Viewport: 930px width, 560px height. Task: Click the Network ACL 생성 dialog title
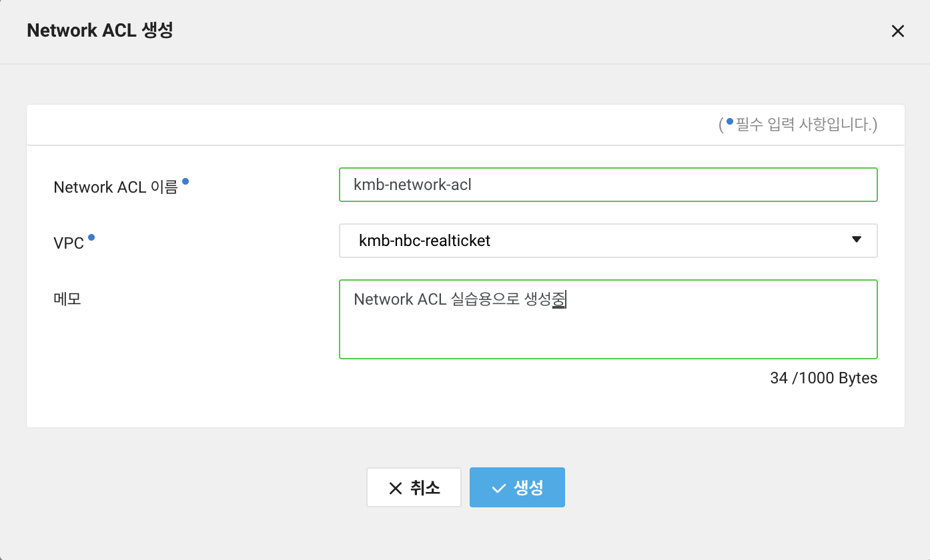coord(100,31)
